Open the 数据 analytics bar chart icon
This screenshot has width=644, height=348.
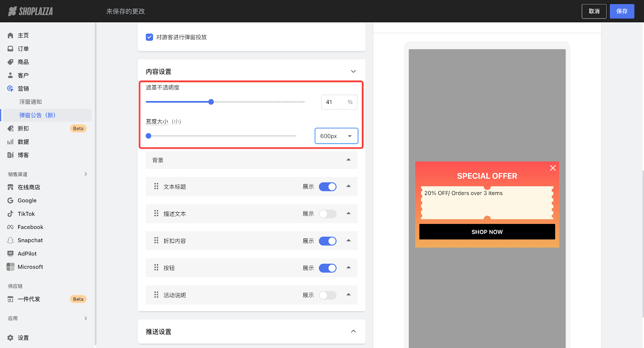[x=10, y=142]
